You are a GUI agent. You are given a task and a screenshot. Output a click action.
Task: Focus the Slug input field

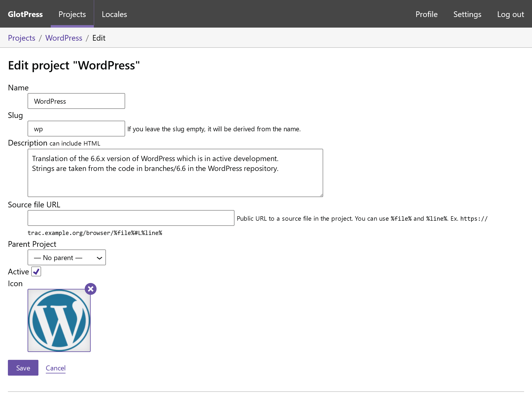[76, 129]
